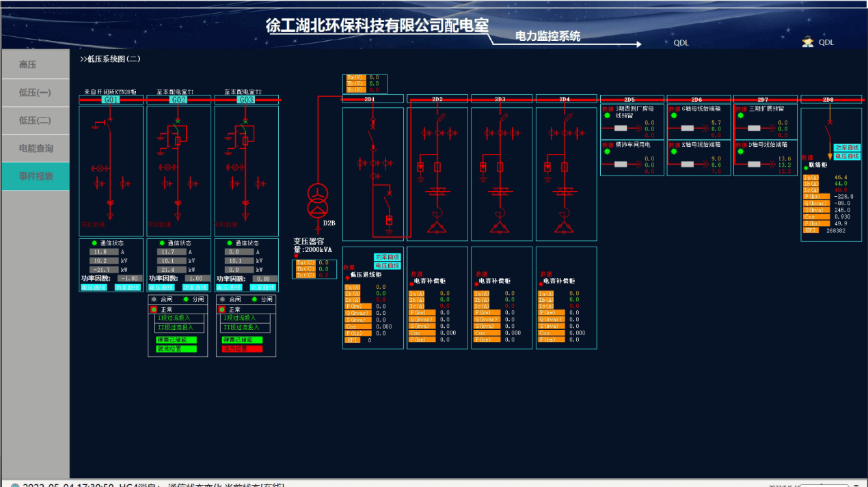Click G03 communication status green indicator
The image size is (868, 487).
228,243
